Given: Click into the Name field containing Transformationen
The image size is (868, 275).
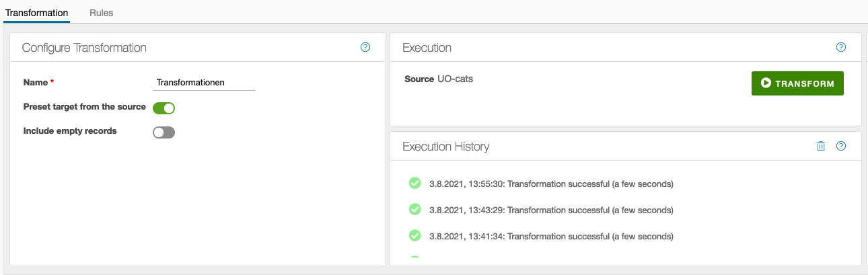Looking at the screenshot, I should tap(204, 83).
